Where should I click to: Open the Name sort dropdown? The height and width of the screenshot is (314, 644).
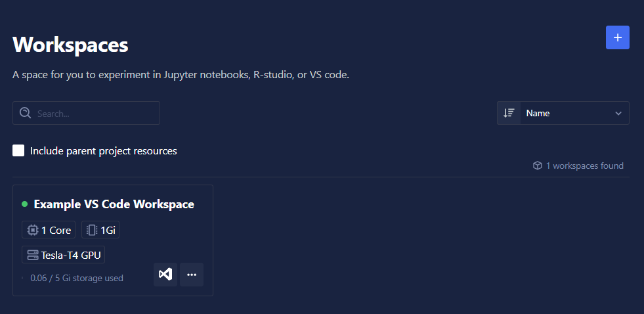(x=574, y=113)
